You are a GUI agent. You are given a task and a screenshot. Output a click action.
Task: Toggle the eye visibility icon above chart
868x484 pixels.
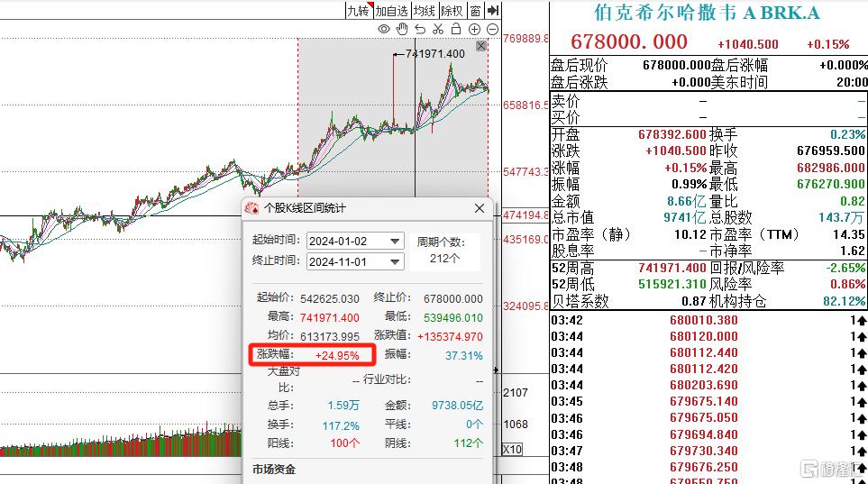(384, 30)
